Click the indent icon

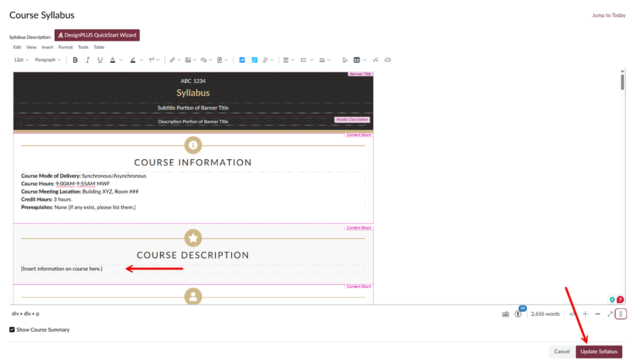point(322,60)
